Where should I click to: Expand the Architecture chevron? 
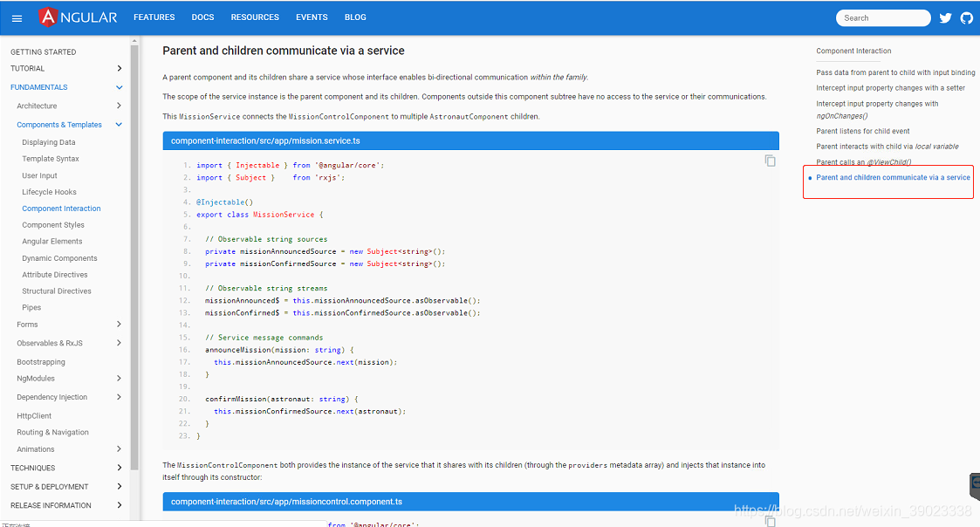119,106
